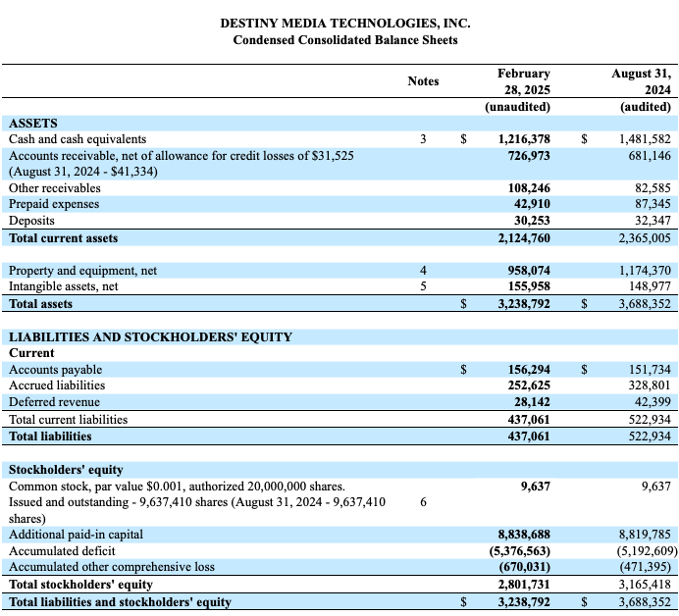Click the Total current assets label
The image size is (679, 616).
[63, 238]
